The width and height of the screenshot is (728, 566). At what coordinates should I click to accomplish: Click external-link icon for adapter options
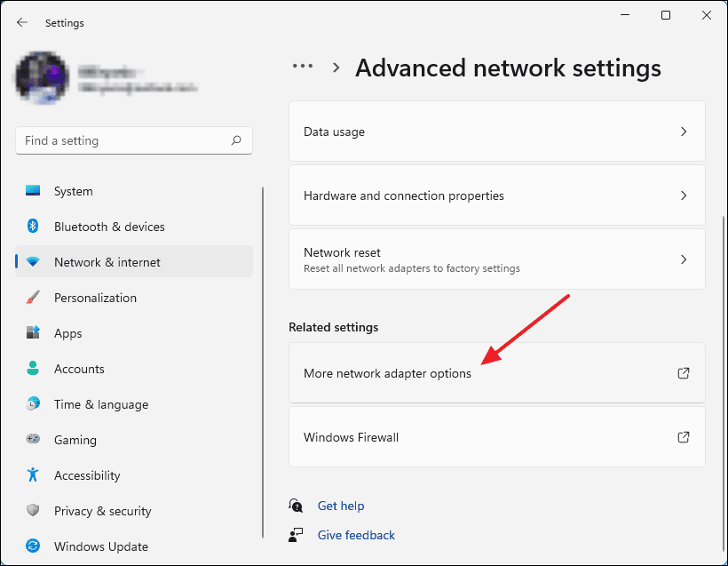coord(683,373)
